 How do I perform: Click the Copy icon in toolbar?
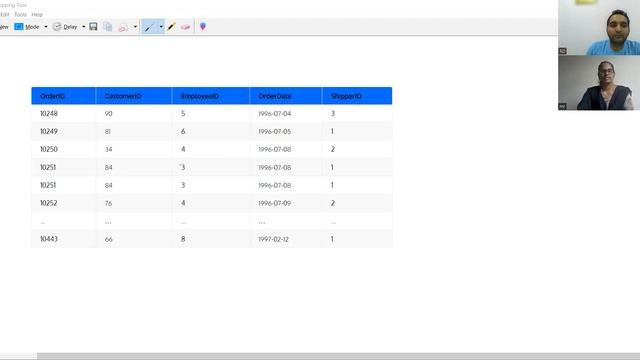tap(108, 27)
